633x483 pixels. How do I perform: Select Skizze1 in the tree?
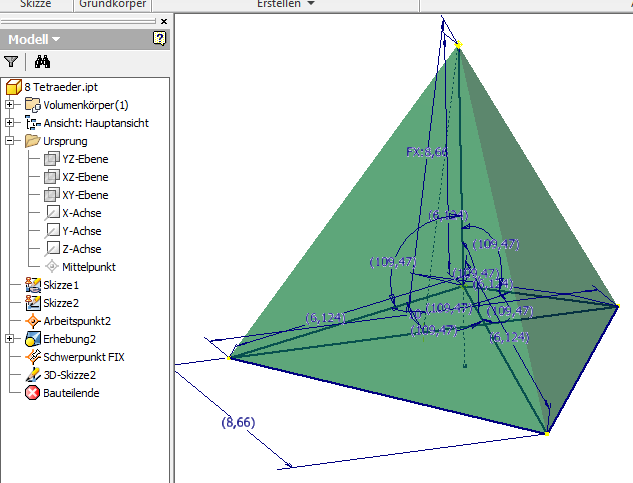click(61, 285)
